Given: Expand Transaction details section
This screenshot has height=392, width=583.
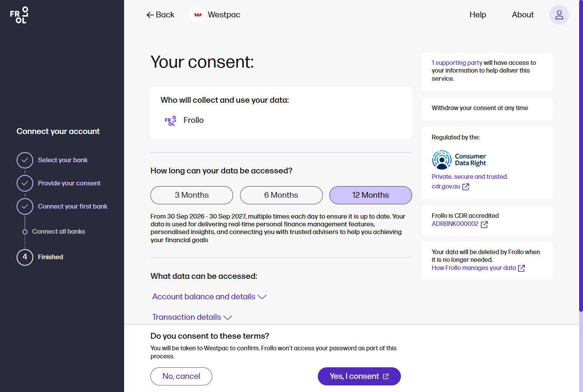Looking at the screenshot, I should coord(192,317).
